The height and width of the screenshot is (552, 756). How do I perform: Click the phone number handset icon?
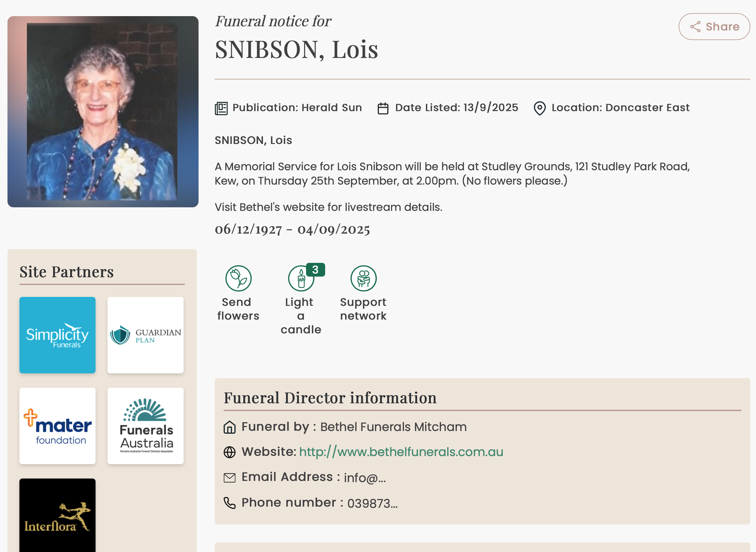229,502
